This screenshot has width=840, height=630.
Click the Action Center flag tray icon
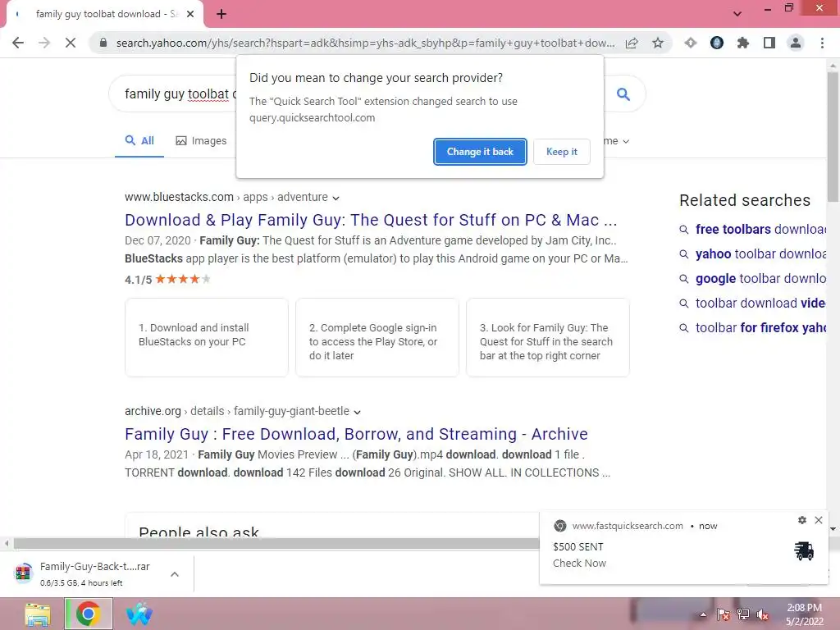click(x=723, y=614)
